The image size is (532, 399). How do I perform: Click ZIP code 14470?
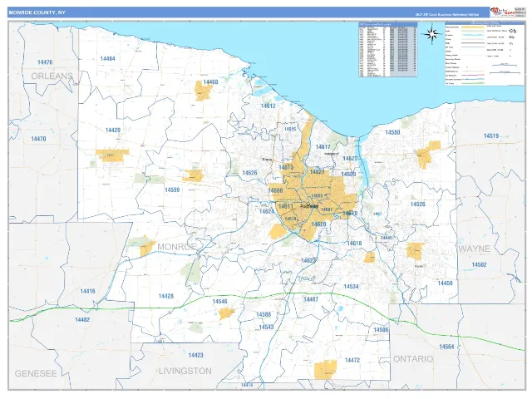pyautogui.click(x=38, y=139)
